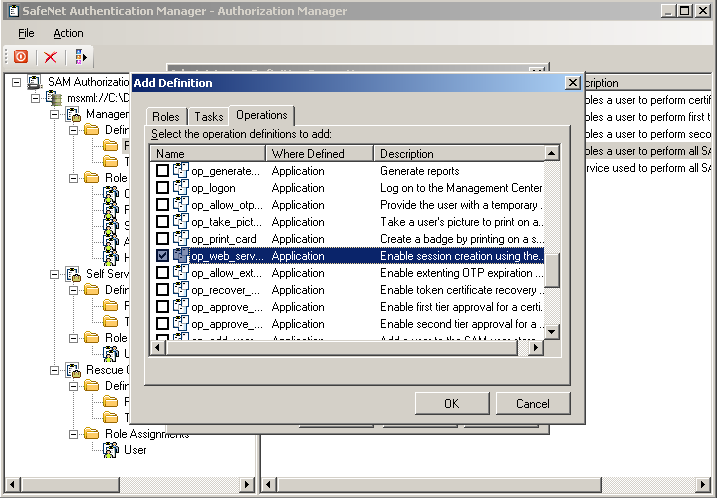
Task: Collapse Manager Role Assignments folder
Action: [x=73, y=178]
